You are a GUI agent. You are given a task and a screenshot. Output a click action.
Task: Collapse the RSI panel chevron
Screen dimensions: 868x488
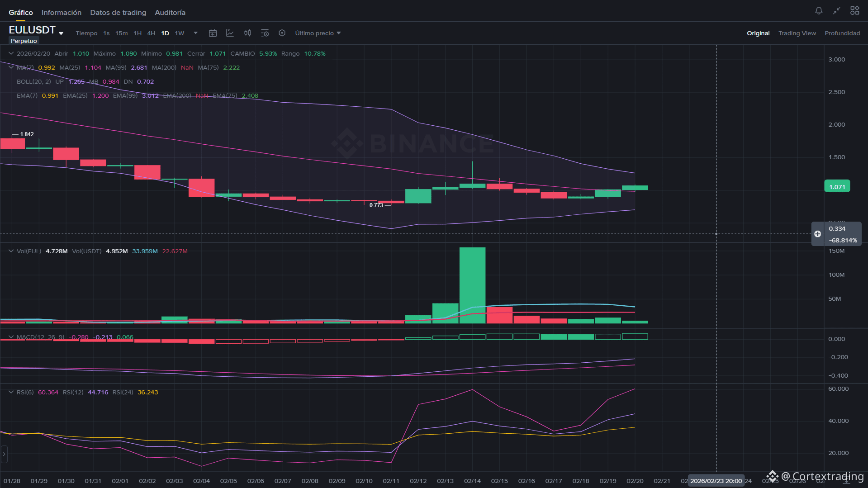point(11,392)
